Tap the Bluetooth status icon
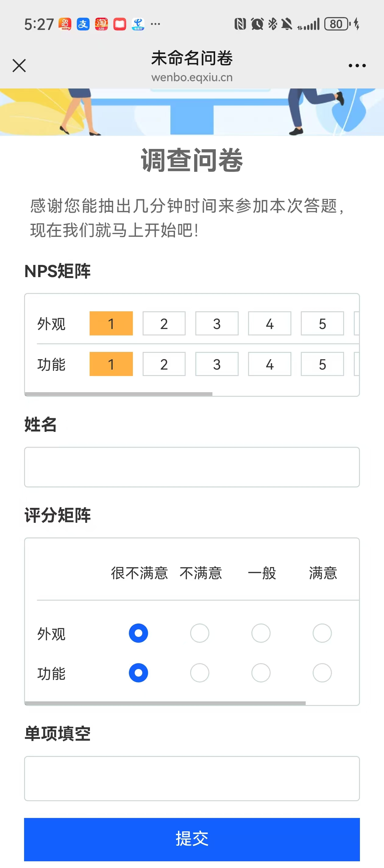 pos(272,24)
